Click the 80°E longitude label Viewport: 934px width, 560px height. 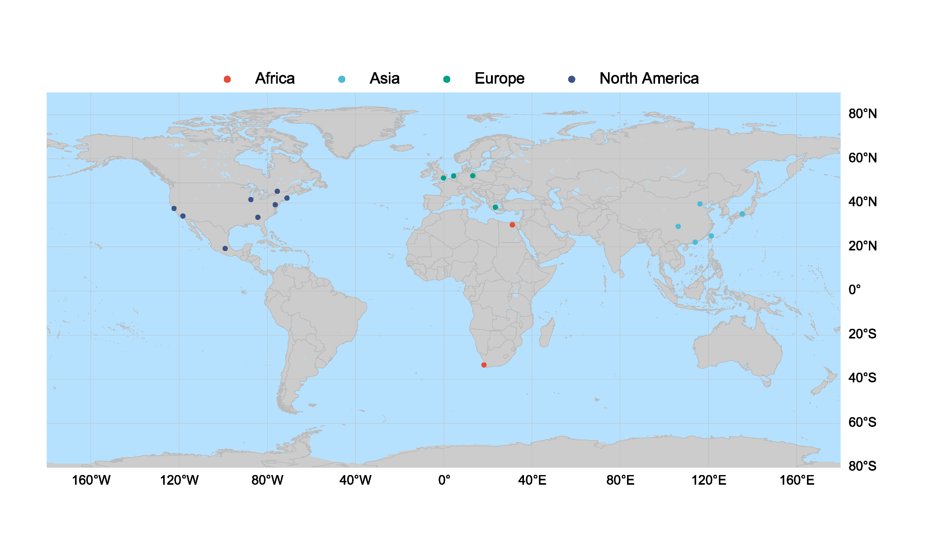click(620, 480)
